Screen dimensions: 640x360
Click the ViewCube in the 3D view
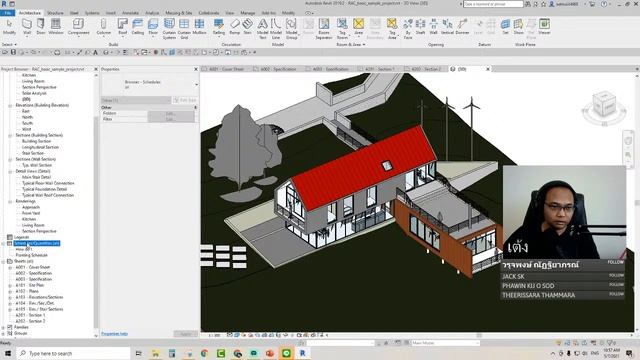pos(604,104)
